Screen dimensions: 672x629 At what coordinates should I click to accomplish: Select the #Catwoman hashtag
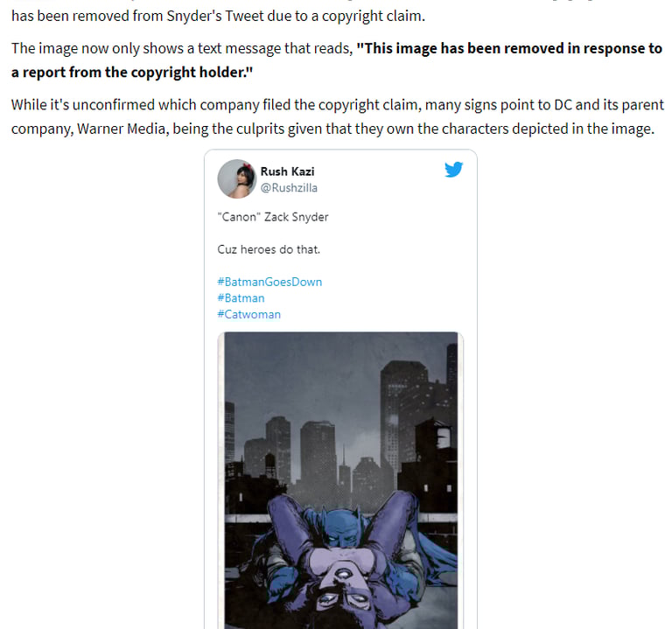click(249, 315)
